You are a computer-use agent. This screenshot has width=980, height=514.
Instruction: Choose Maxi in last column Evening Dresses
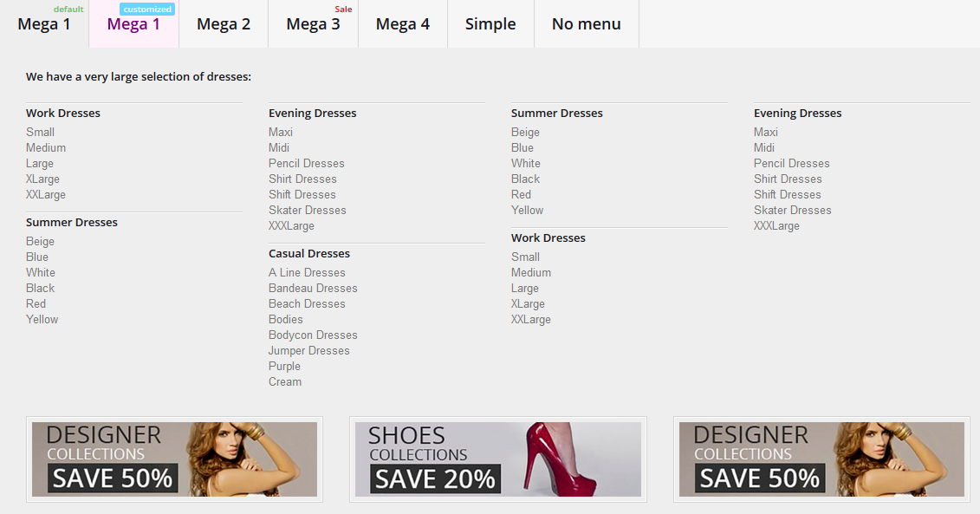(766, 132)
